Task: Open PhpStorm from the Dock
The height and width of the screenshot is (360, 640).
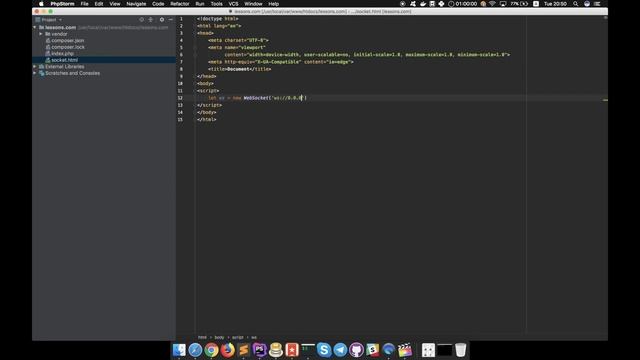Action: click(260, 350)
